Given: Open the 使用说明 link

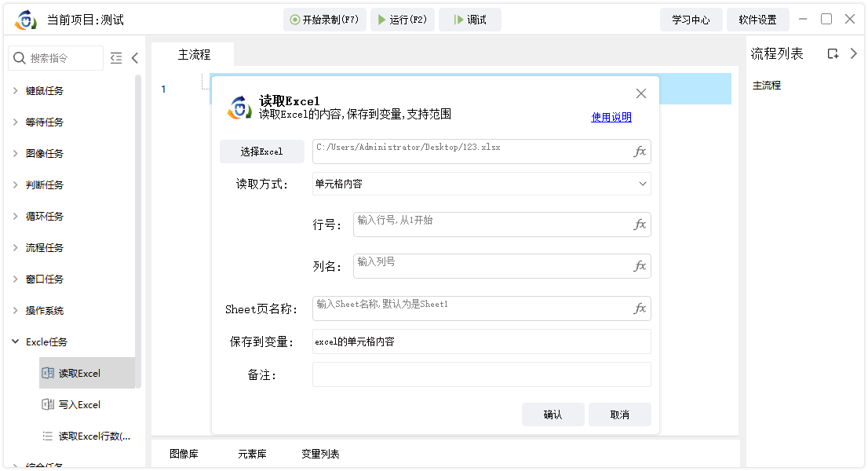Looking at the screenshot, I should coord(611,117).
